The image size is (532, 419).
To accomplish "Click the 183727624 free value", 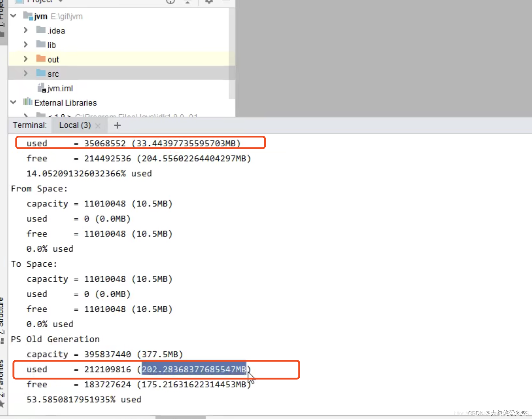I will [x=108, y=384].
